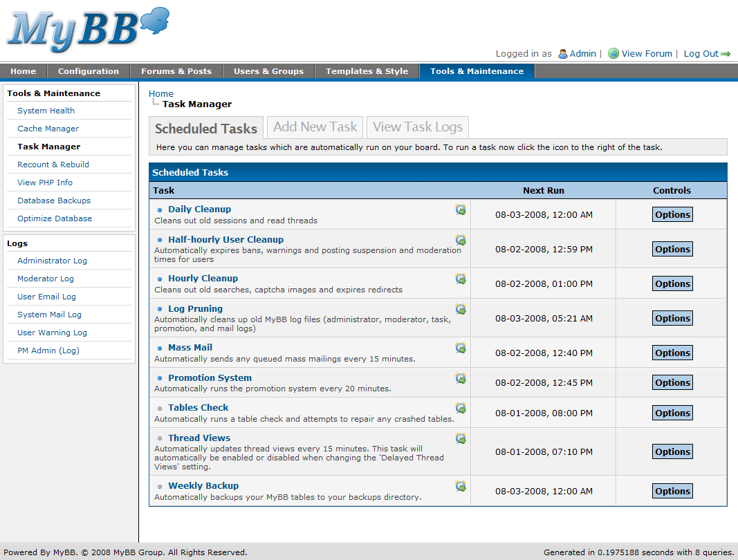Screen dimensions: 738x560
Task: Open the Log Pruning task title
Action: pyautogui.click(x=195, y=309)
